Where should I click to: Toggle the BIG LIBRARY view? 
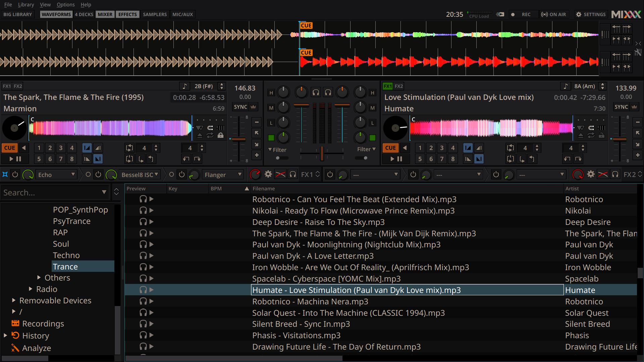point(18,14)
